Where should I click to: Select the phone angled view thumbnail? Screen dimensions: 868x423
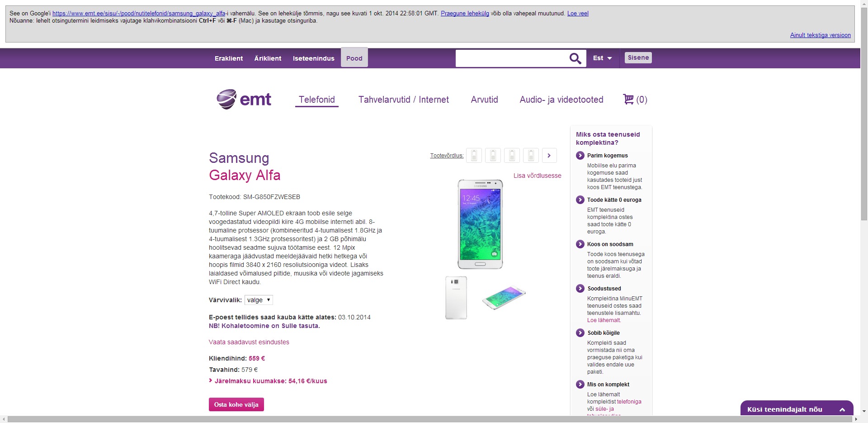coord(504,298)
